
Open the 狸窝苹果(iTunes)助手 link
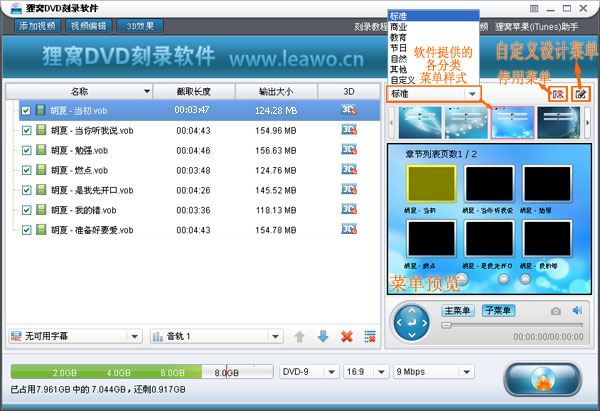[536, 27]
